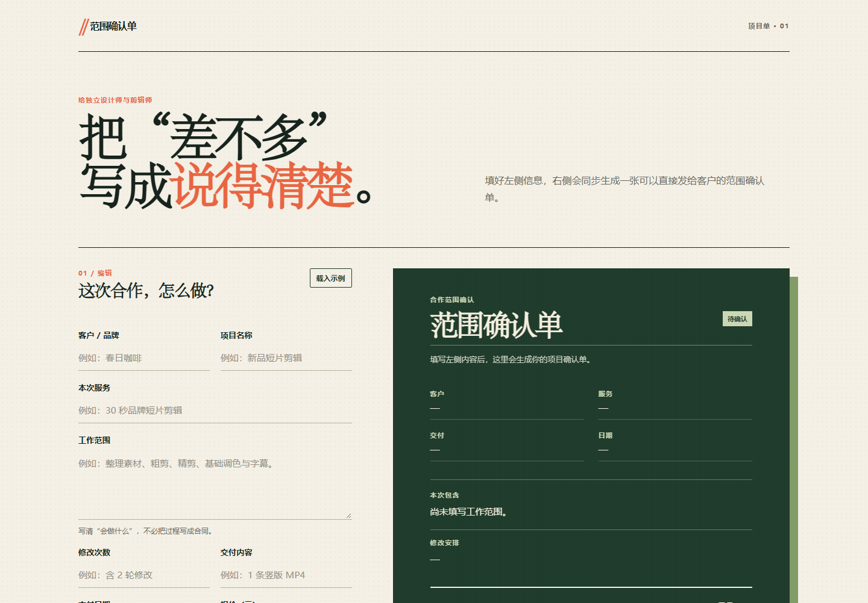Click the 范围确认单 logo in header
The image size is (868, 603).
pyautogui.click(x=108, y=27)
